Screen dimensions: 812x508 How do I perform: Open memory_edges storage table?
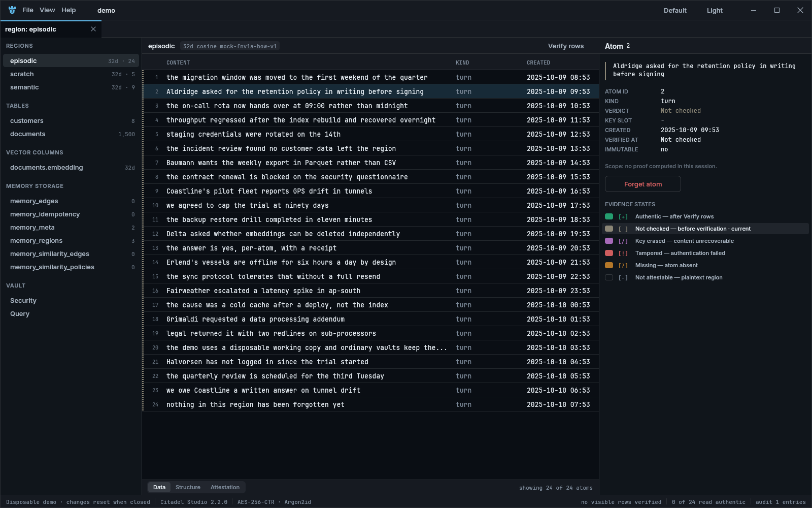tap(71, 201)
